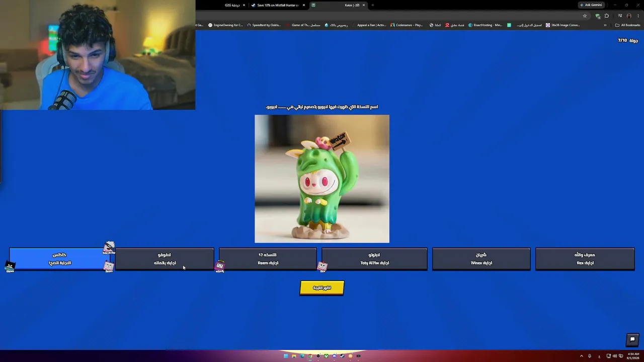Click the Ask Gemini button
Image resolution: width=644 pixels, height=362 pixels.
591,5
